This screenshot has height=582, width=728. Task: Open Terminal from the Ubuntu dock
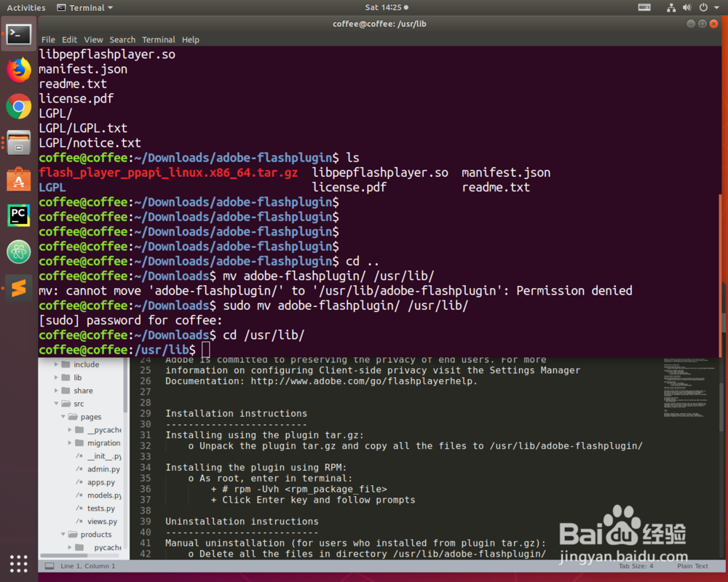pyautogui.click(x=19, y=34)
